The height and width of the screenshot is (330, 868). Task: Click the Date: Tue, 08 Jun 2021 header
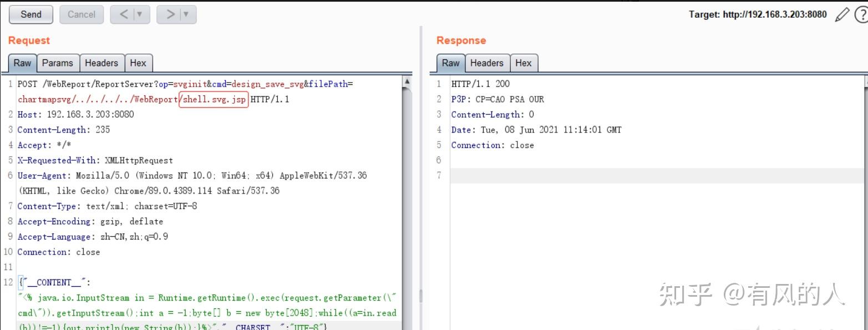(536, 130)
